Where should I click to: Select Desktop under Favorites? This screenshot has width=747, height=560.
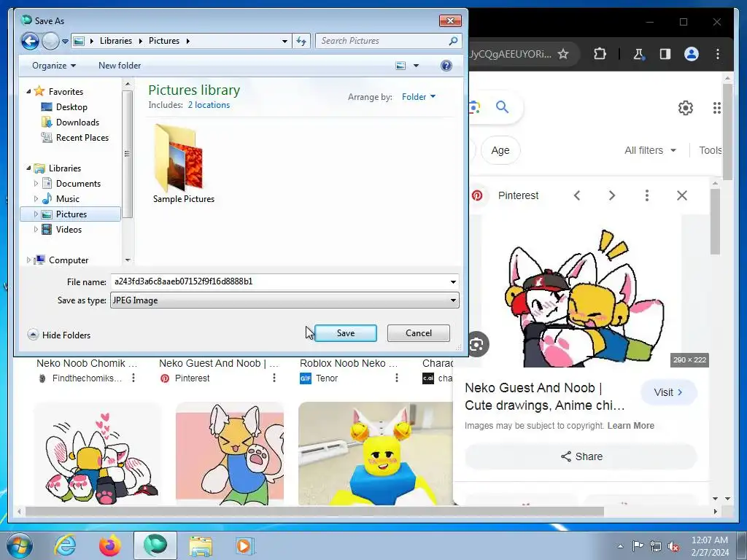71,107
